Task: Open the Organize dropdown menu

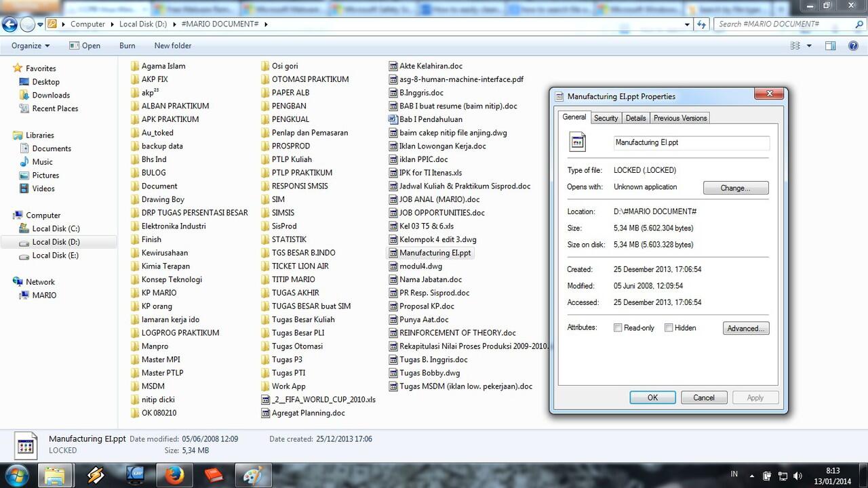Action: [30, 45]
